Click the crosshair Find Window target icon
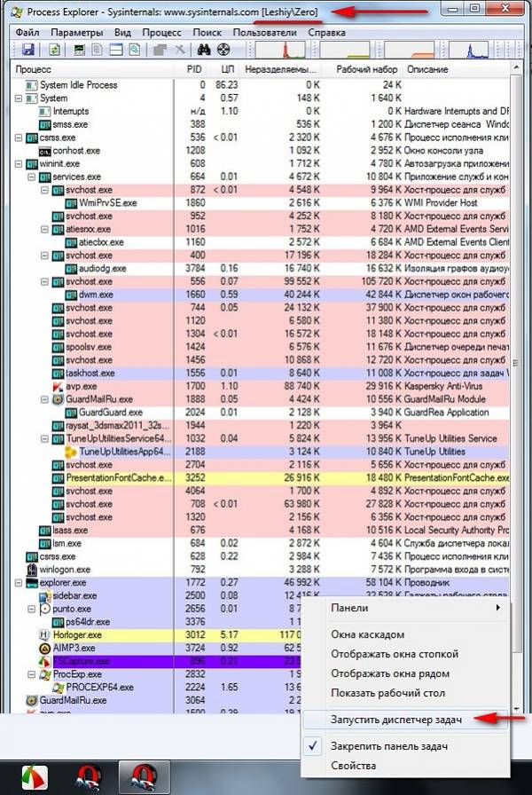Viewport: 532px width, 795px height. (x=223, y=50)
